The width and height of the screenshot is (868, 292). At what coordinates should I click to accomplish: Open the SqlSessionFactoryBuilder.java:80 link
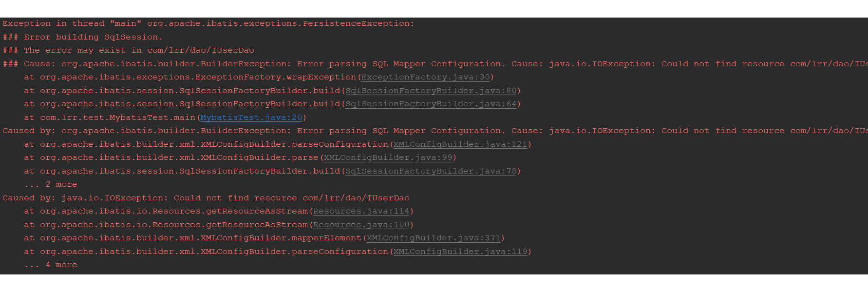(x=431, y=91)
